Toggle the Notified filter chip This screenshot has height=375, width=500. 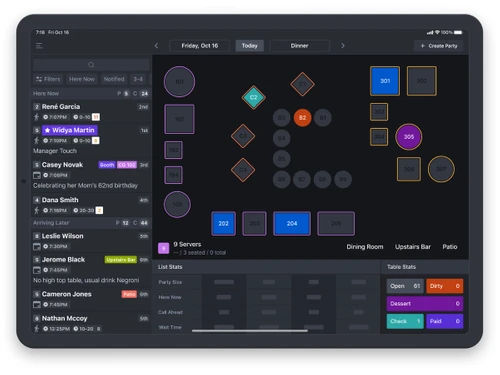114,79
